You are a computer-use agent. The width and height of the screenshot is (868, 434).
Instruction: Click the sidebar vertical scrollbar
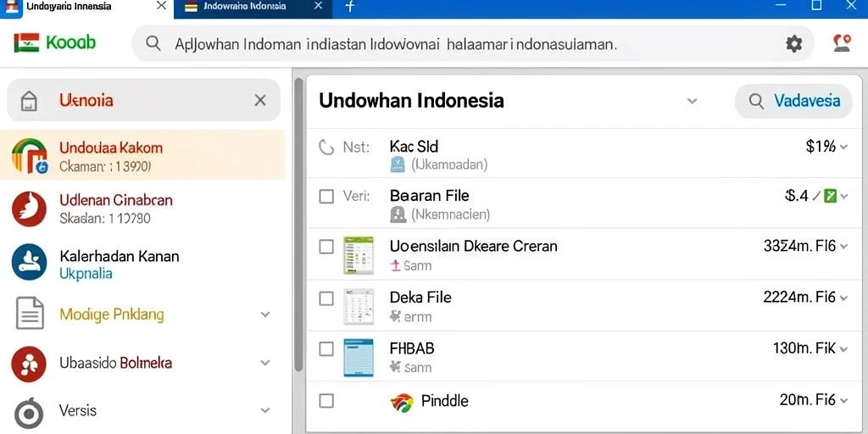click(x=298, y=224)
